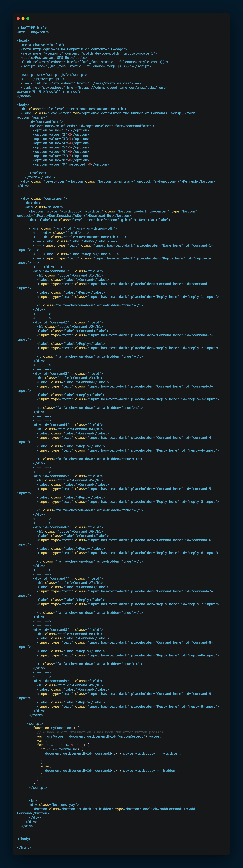Viewport: 243px width, 868px height.
Task: Click the green maximize window dot
Action: [x=28, y=18]
